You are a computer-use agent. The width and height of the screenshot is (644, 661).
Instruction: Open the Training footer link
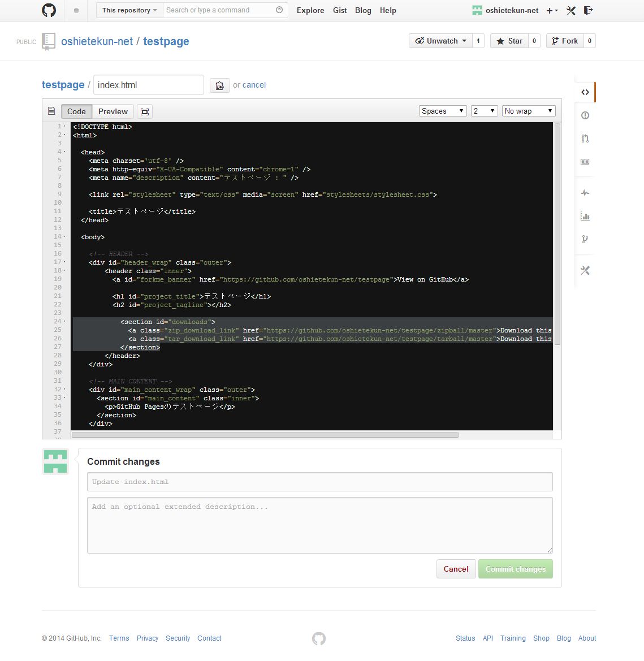tap(513, 638)
